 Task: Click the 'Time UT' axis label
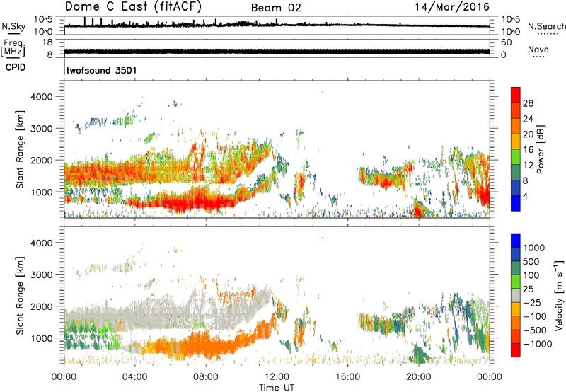pyautogui.click(x=277, y=387)
